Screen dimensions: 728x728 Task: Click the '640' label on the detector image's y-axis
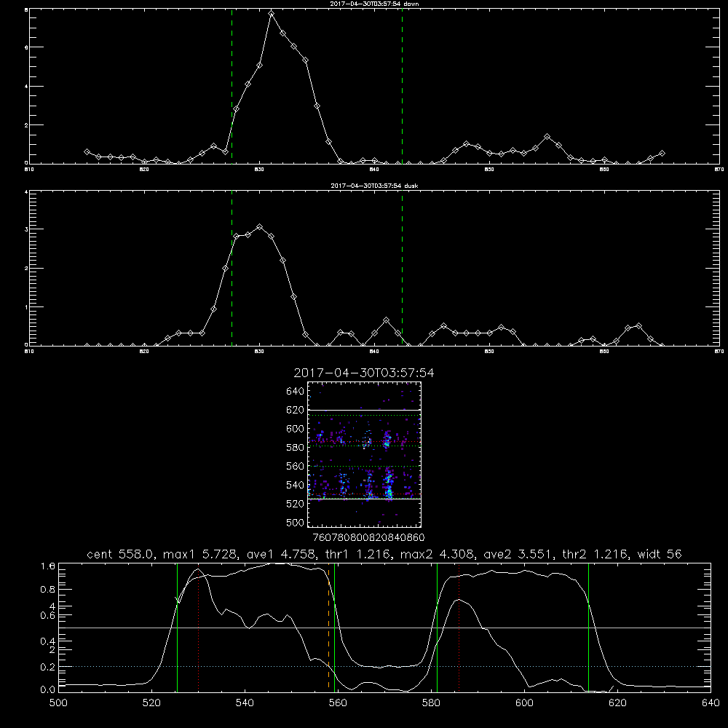(296, 391)
